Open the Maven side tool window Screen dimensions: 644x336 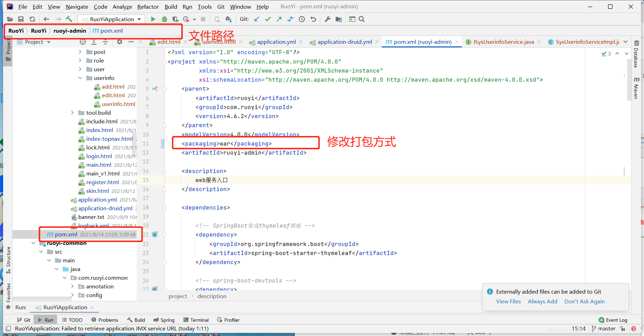(636, 88)
